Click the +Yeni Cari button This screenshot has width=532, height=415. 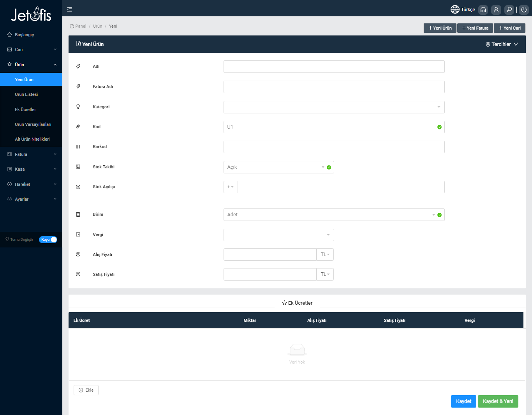click(509, 28)
